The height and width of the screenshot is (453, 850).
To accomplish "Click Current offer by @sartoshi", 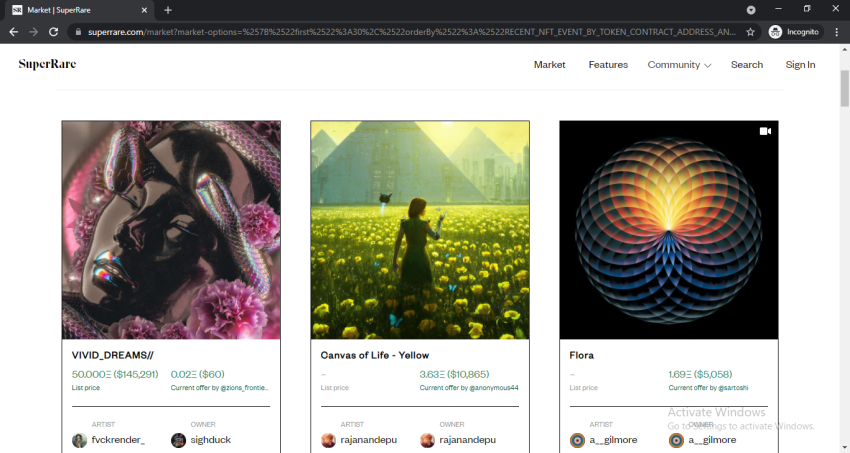I will click(x=708, y=387).
